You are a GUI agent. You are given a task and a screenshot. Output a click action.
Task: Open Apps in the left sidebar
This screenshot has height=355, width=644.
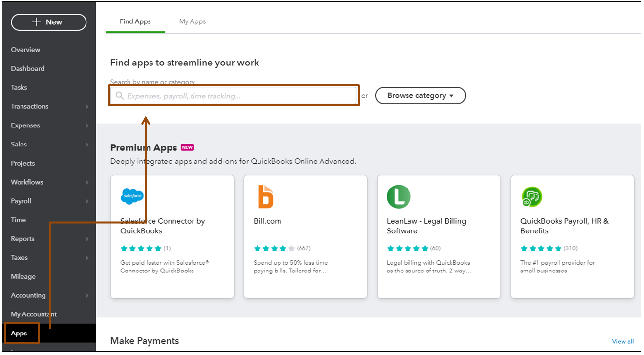tap(19, 333)
